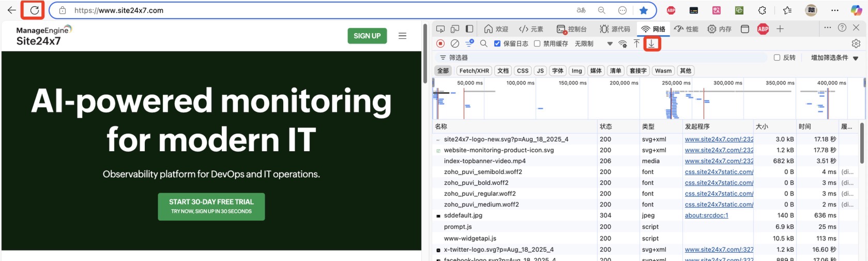This screenshot has height=261, width=868.
Task: Click the read aloud / translate 'aあ' icon
Action: click(581, 10)
